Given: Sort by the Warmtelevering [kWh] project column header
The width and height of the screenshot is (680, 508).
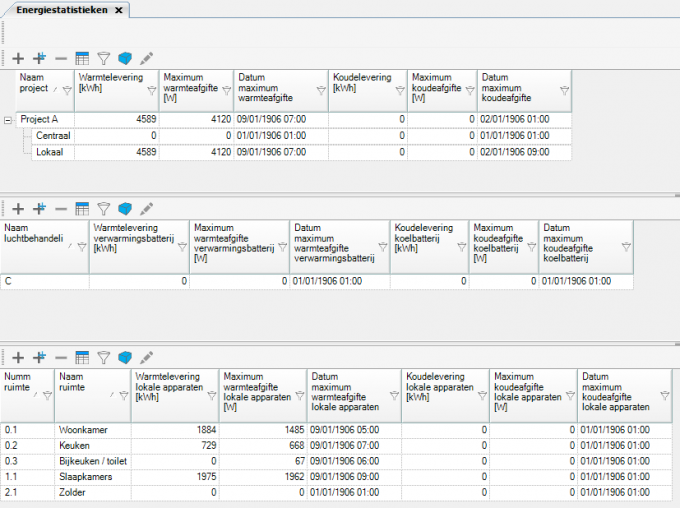Looking at the screenshot, I should [x=110, y=83].
